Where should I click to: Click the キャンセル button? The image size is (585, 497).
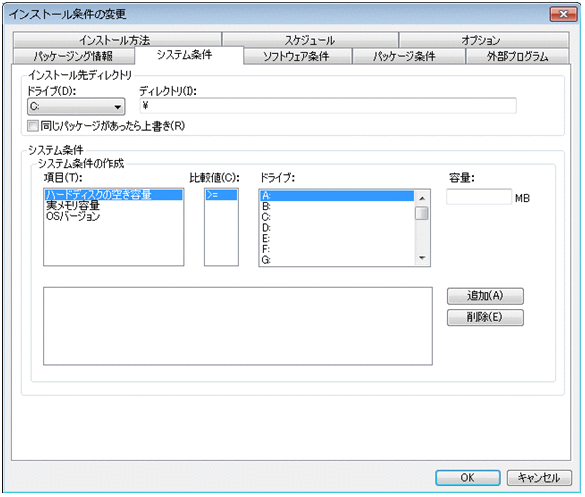pos(539,478)
